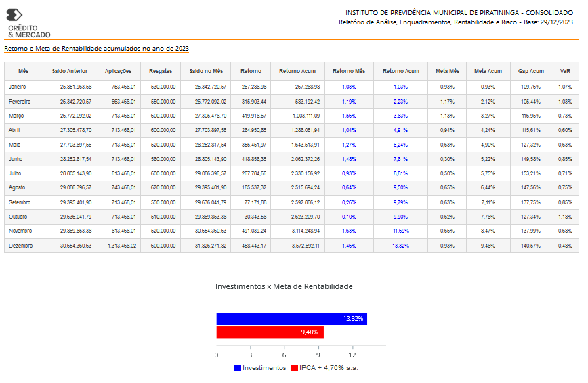Screen dimensions: 588x383
Task: Select the Março row label
Action: (16, 116)
